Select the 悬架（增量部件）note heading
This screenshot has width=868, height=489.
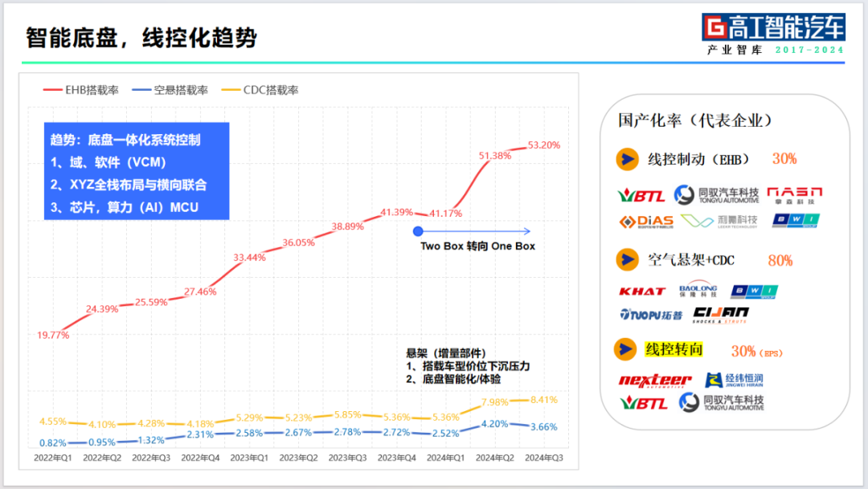coord(446,353)
